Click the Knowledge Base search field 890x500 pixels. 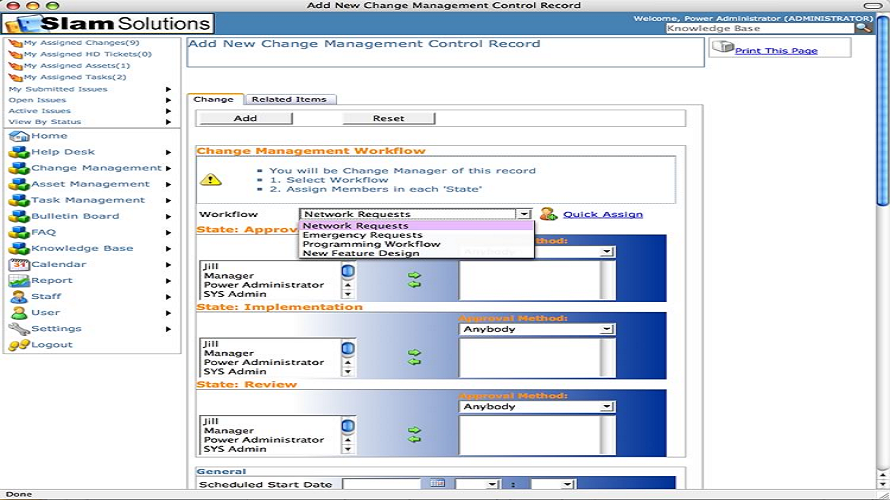click(759, 28)
